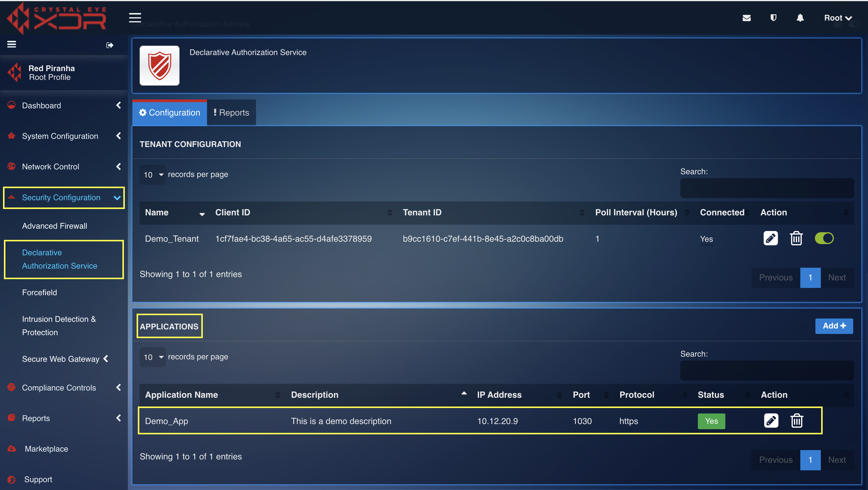Click the Network Control globe icon
Screen dimensions: 868x490
11,166
